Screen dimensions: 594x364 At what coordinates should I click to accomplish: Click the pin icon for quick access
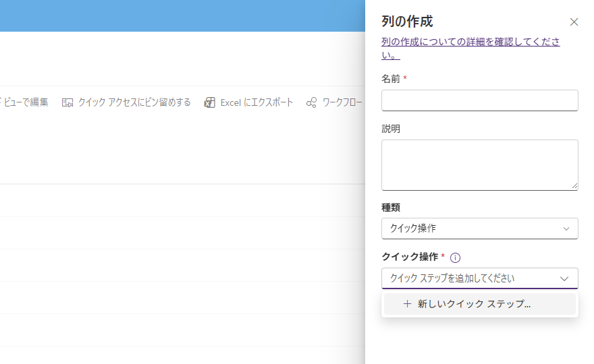pyautogui.click(x=67, y=102)
